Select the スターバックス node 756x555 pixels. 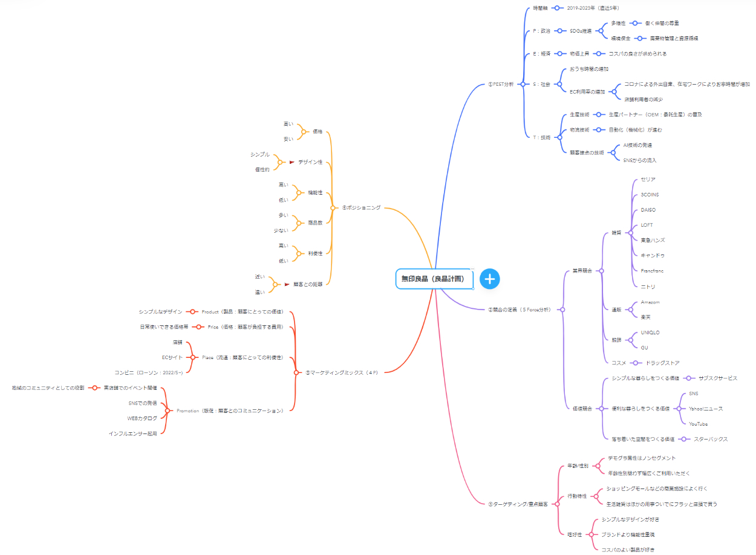tap(711, 439)
